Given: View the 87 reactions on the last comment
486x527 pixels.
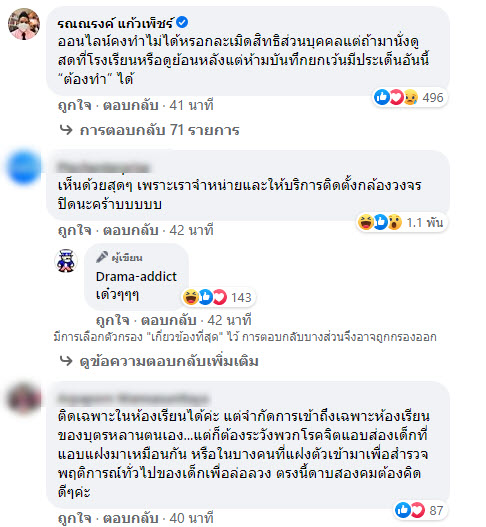Looking at the screenshot, I should pyautogui.click(x=419, y=510).
